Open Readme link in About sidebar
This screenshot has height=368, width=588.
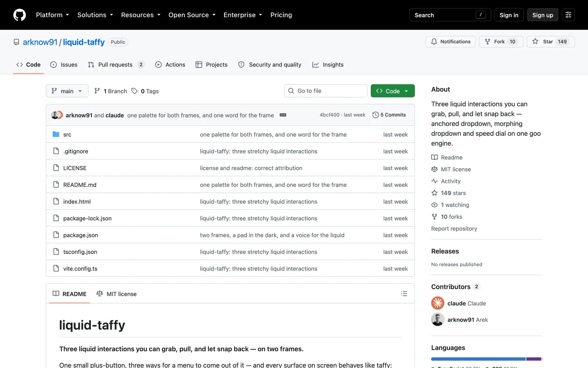(x=447, y=158)
